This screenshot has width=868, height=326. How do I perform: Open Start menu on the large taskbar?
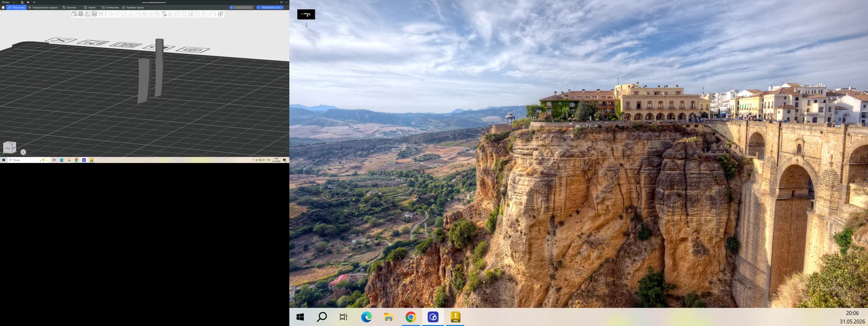point(300,317)
